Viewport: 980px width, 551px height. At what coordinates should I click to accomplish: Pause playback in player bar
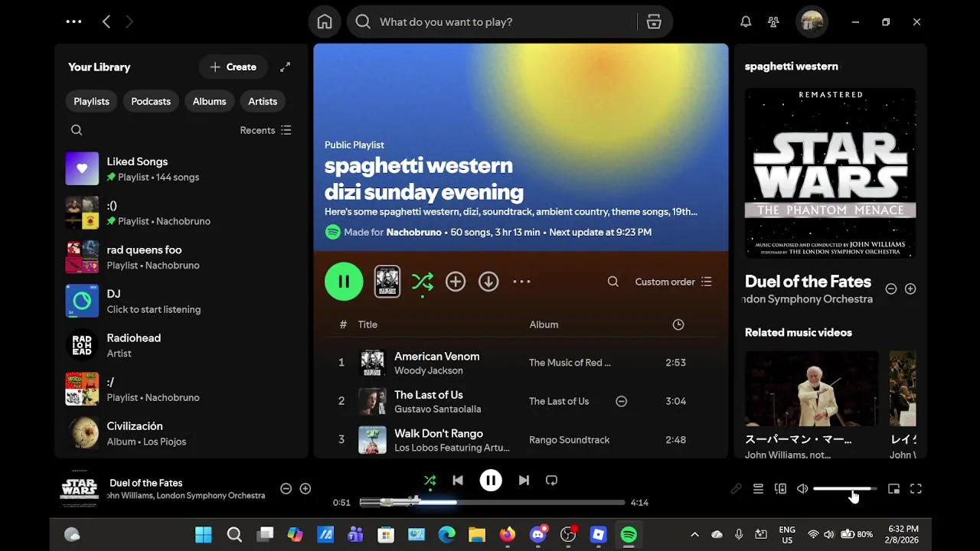coord(491,481)
